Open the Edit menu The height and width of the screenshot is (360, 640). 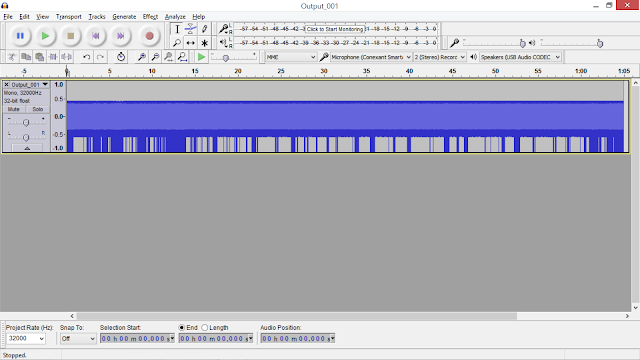click(x=24, y=17)
